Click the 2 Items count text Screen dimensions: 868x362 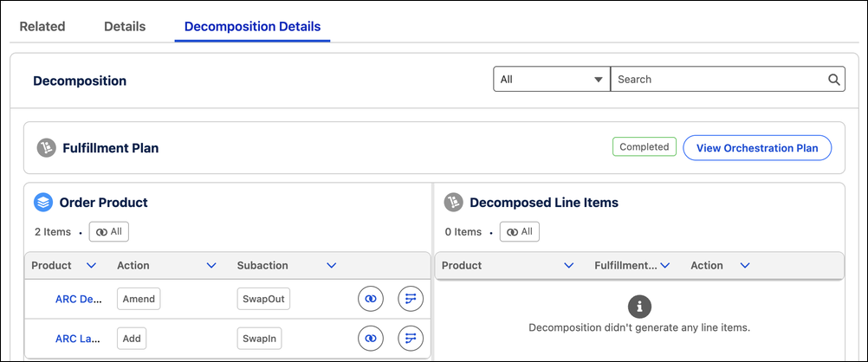(53, 232)
